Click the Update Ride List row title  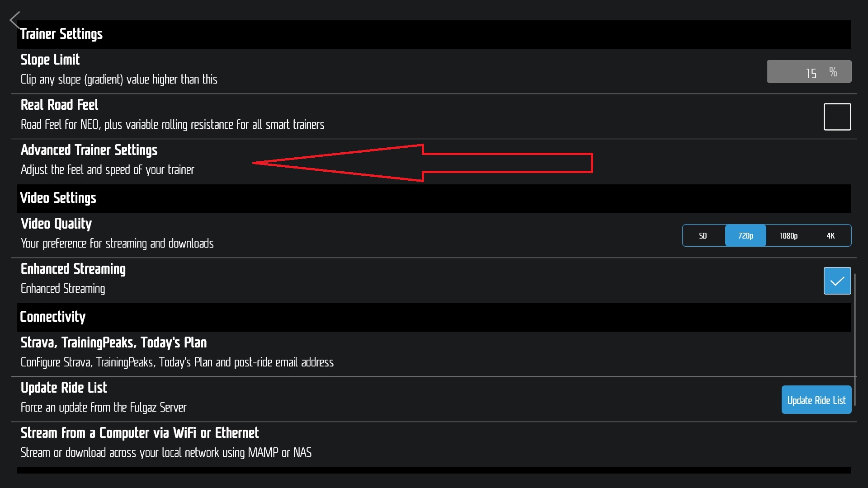pos(64,388)
